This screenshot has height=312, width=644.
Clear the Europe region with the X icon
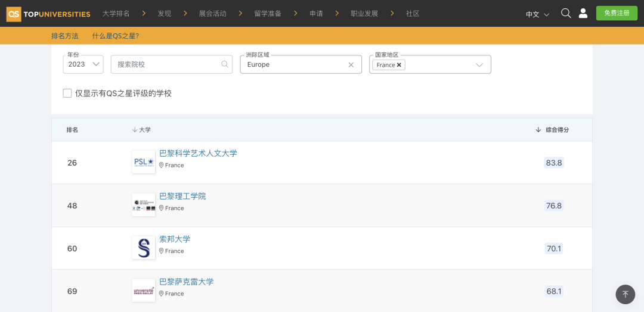tap(351, 64)
